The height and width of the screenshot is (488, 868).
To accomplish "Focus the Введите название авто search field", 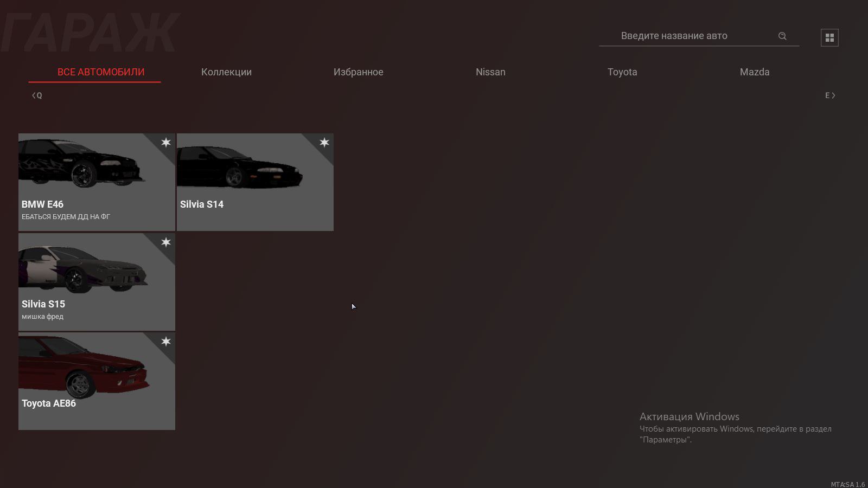I will click(699, 36).
